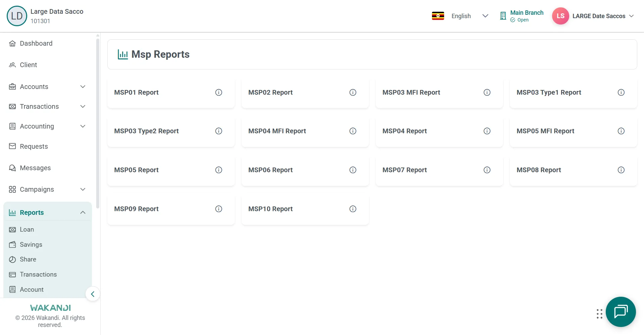Click the Large Data Sacco title
The height and width of the screenshot is (335, 644).
coord(57,11)
